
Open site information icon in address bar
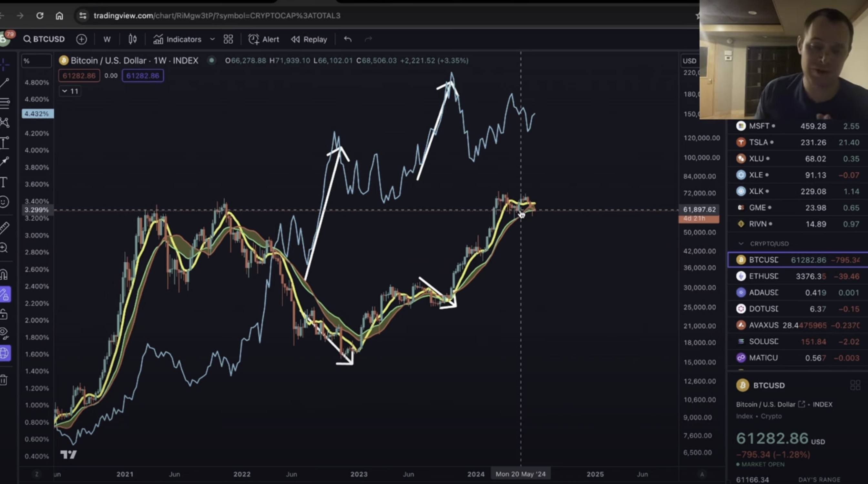[83, 15]
